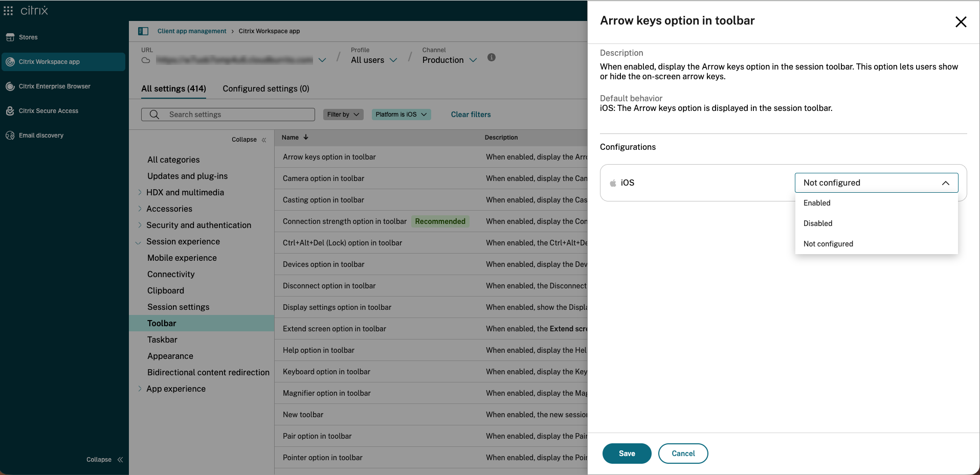Click Clear filters to reset filtering
Viewport: 980px width, 475px height.
point(470,114)
